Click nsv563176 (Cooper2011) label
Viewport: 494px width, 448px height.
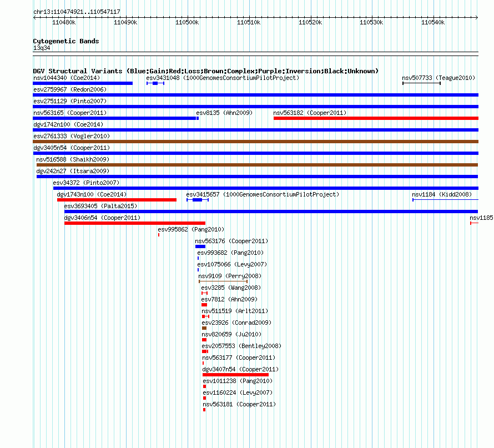tap(231, 241)
